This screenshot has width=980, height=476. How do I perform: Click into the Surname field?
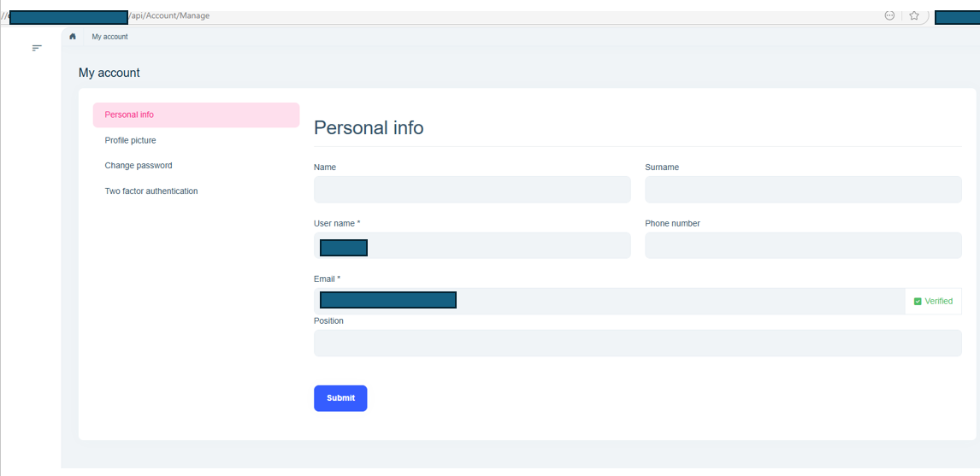point(803,190)
